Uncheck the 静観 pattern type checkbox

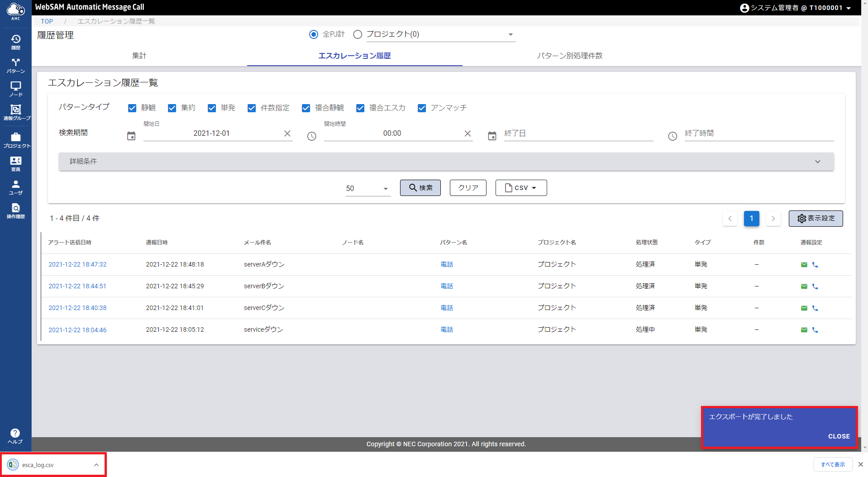coord(132,108)
